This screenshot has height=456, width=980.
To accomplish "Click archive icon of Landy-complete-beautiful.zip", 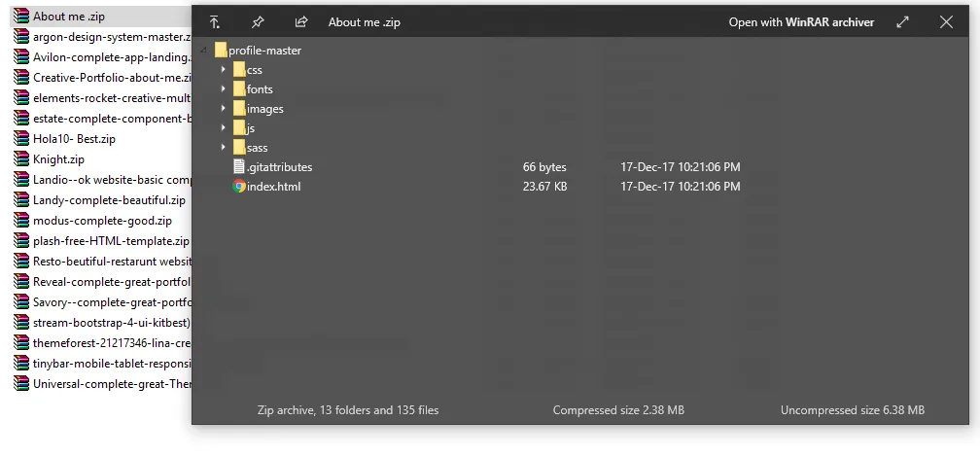I will tap(21, 200).
